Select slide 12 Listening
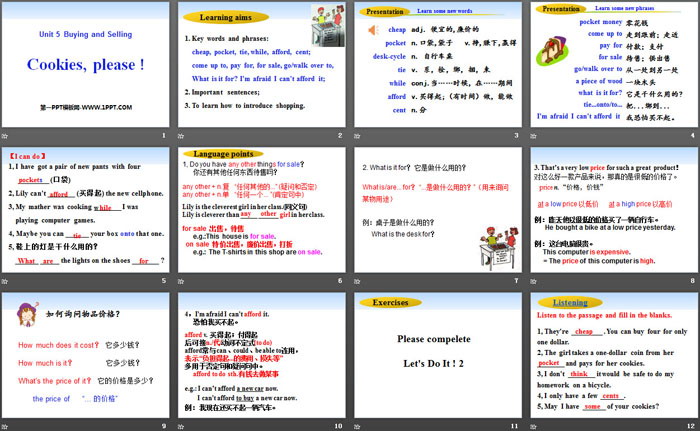Screen dimensions: 700x431 pyautogui.click(x=614, y=355)
